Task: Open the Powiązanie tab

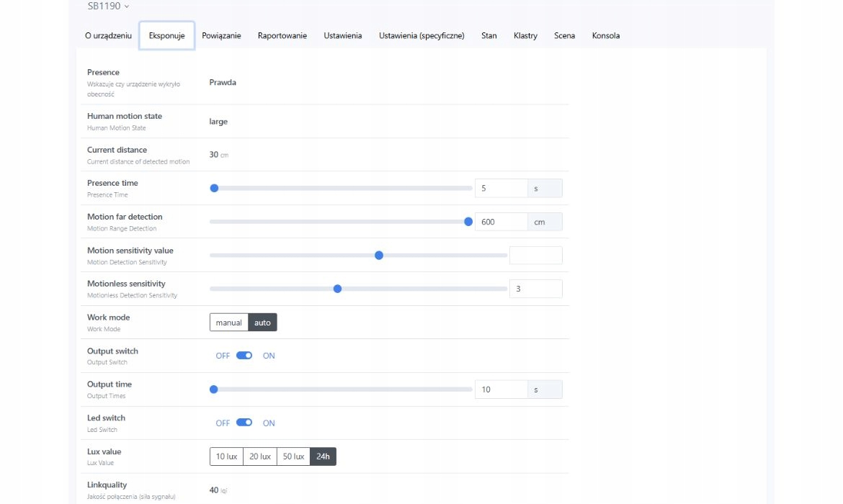Action: point(221,35)
